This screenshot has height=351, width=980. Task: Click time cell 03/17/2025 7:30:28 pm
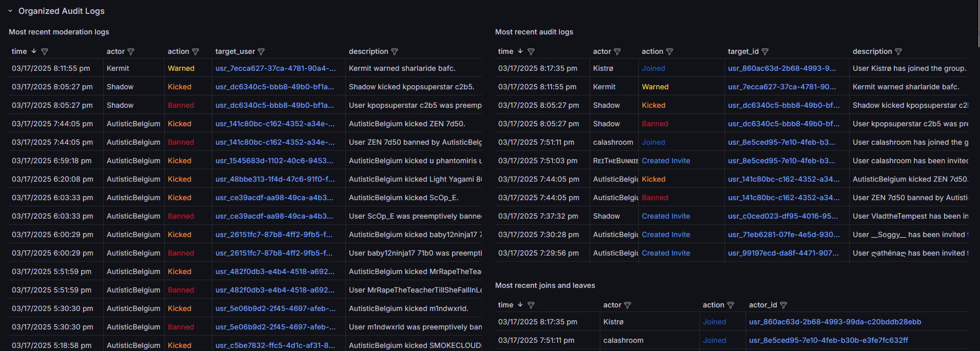coord(539,235)
